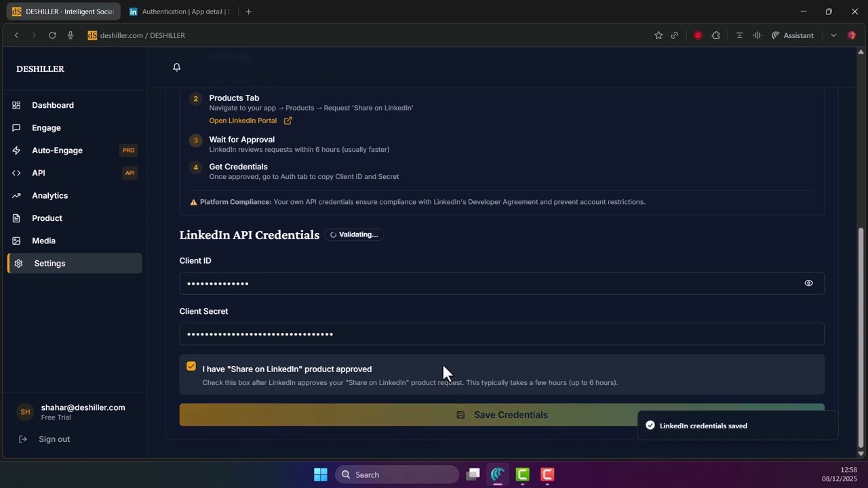Focus the Client Secret input field
Viewport: 868px width, 488px height.
point(502,334)
